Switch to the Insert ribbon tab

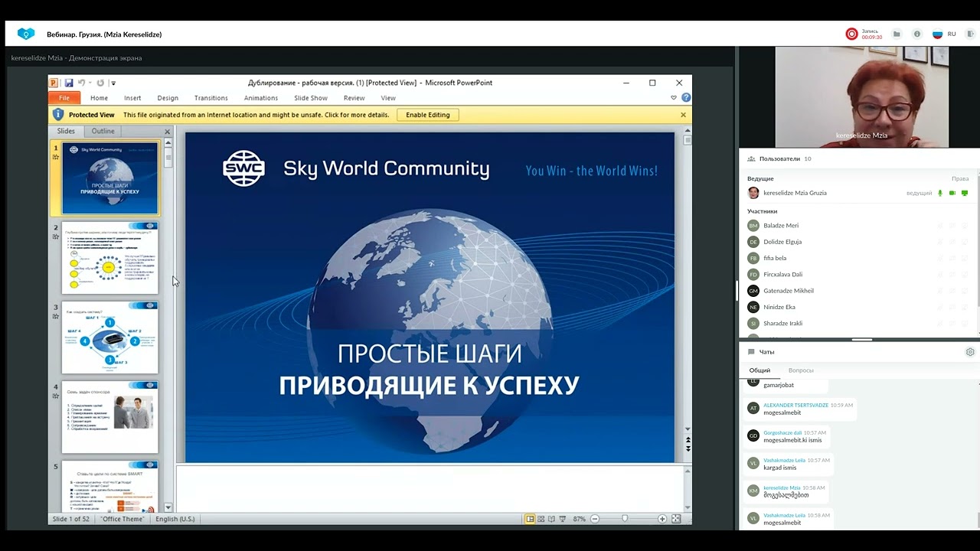(x=132, y=98)
